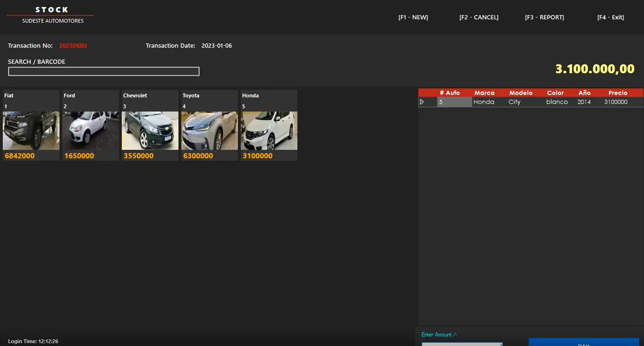Choose the Toyota car photo
The height and width of the screenshot is (346, 644).
[x=210, y=131]
